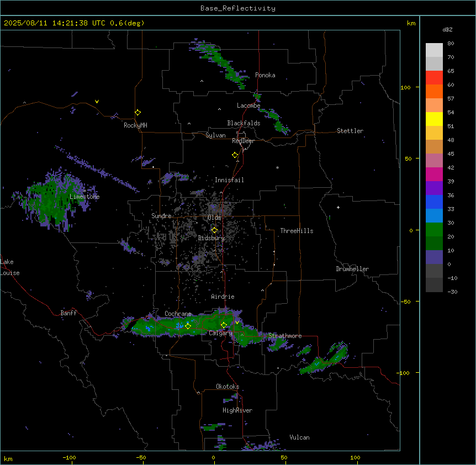The height and width of the screenshot is (465, 476).
Task: Pick the bright green 20-30 dBZ swatch
Action: [434, 230]
